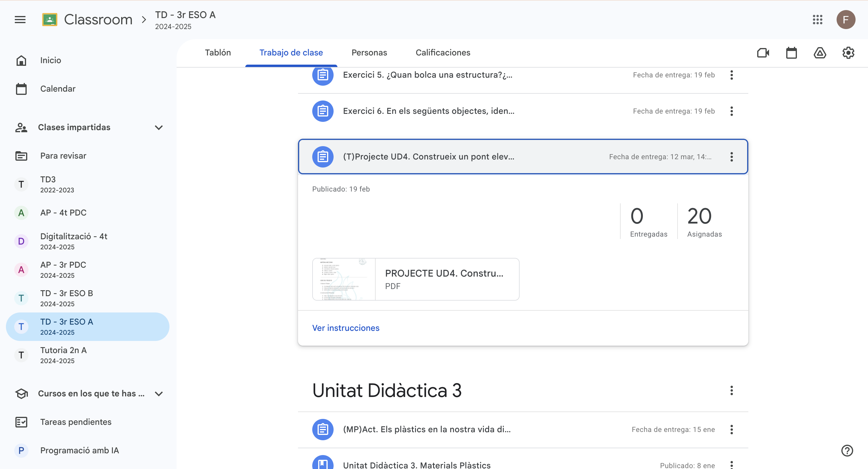Screen dimensions: 868x469
Task: Open class settings gear icon
Action: click(848, 53)
